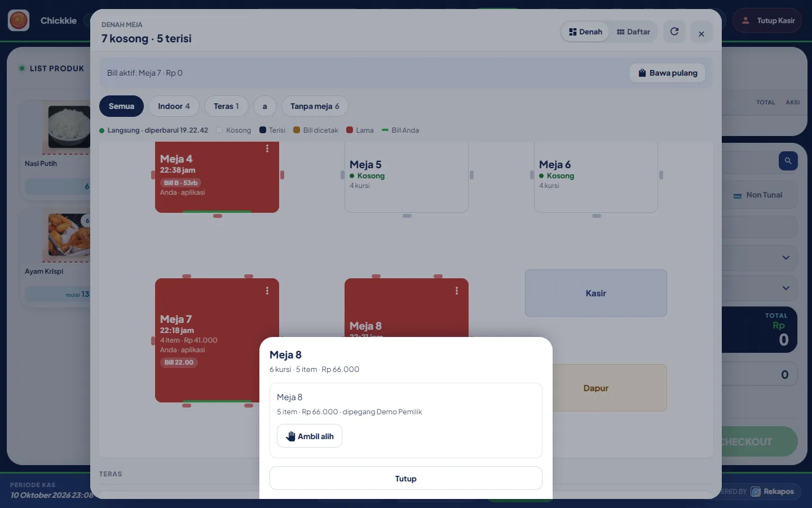Select the Indoor 4 filter tab
Screen dimensions: 812x508
[174, 106]
